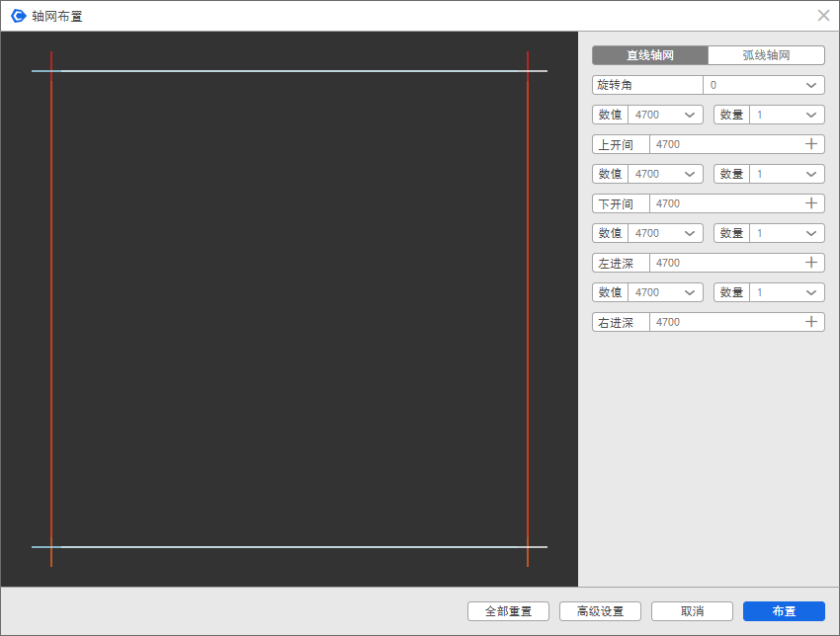840x636 pixels.
Task: Click the plus icon in 上开间 field
Action: click(811, 144)
